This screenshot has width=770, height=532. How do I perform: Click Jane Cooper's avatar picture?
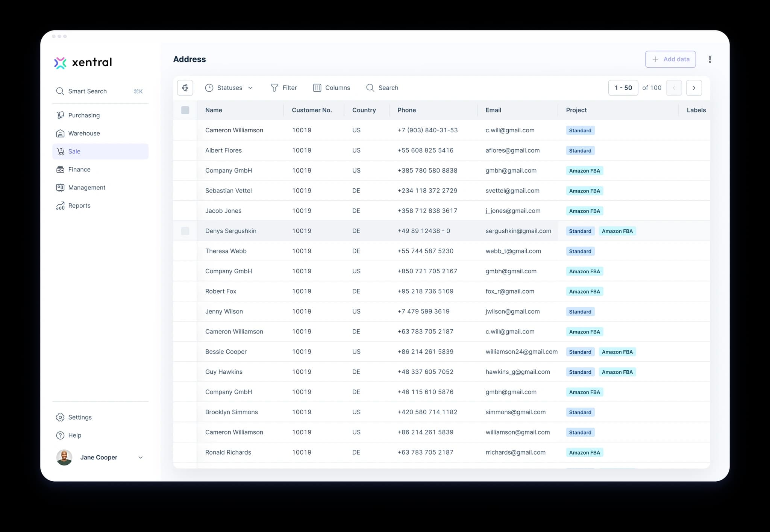64,458
